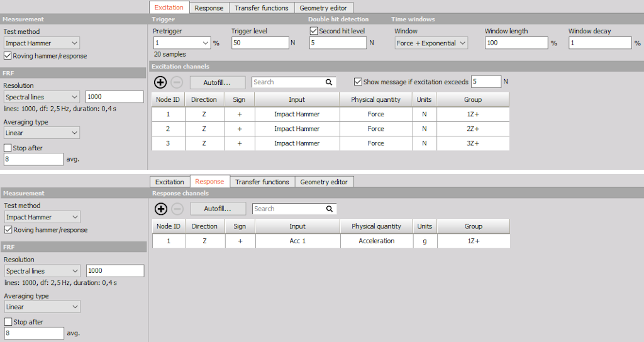Click the excitation exceeds threshold field
Image resolution: width=644 pixels, height=342 pixels.
point(486,82)
